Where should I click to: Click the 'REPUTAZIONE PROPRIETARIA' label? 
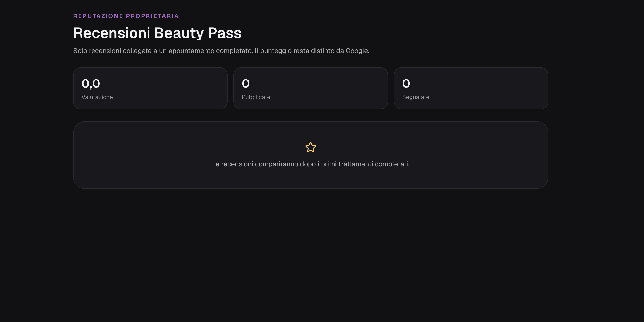tap(126, 16)
